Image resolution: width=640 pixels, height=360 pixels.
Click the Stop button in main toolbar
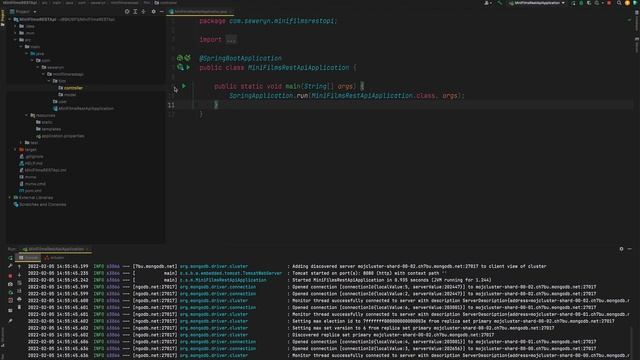click(609, 3)
